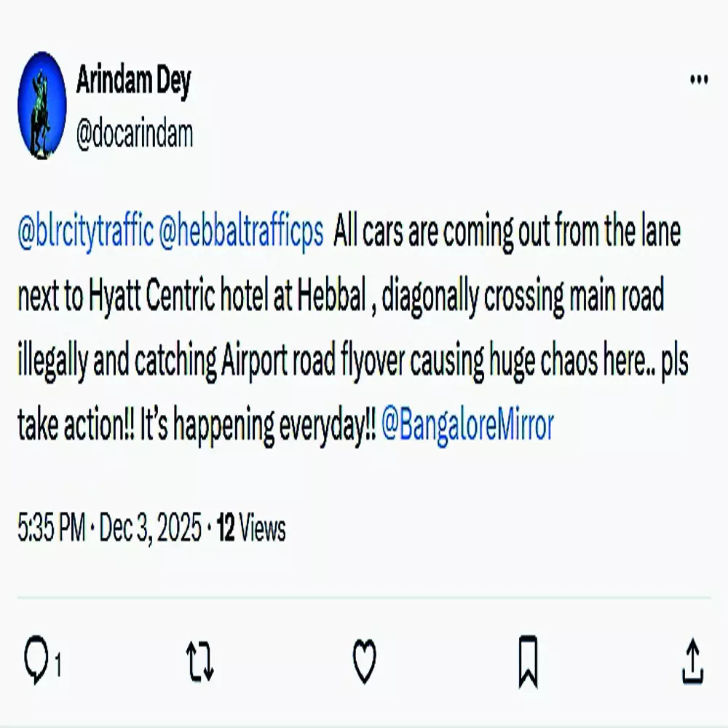Open the @blrcitytraffic mention

85,232
